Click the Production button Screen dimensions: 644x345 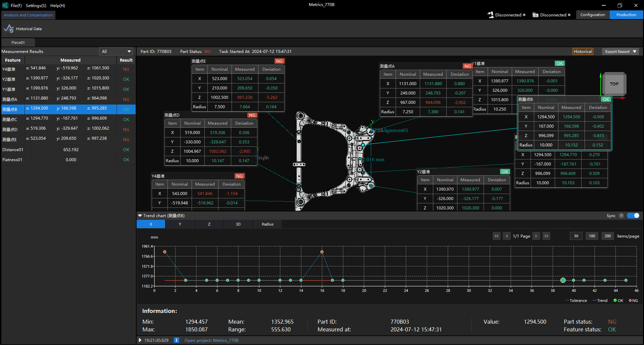click(626, 15)
